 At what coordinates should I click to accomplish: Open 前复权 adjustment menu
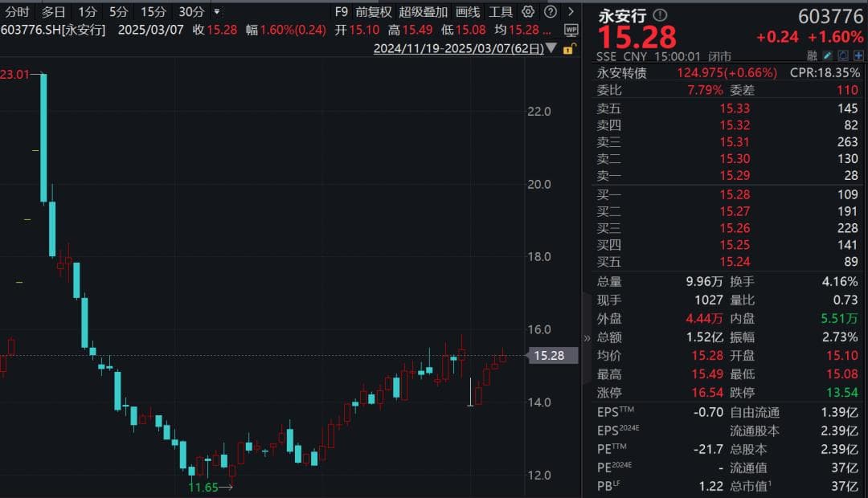[x=374, y=11]
